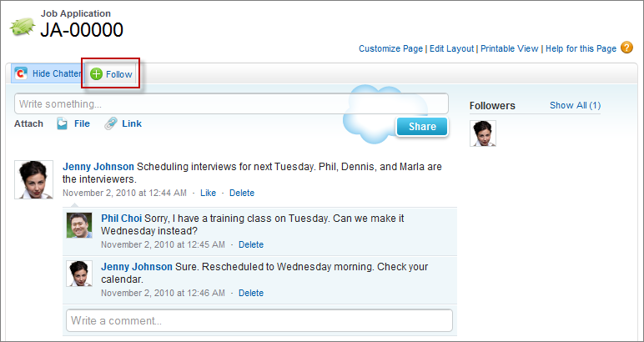The image size is (644, 342).
Task: Open the orange help question mark icon
Action: click(x=626, y=48)
